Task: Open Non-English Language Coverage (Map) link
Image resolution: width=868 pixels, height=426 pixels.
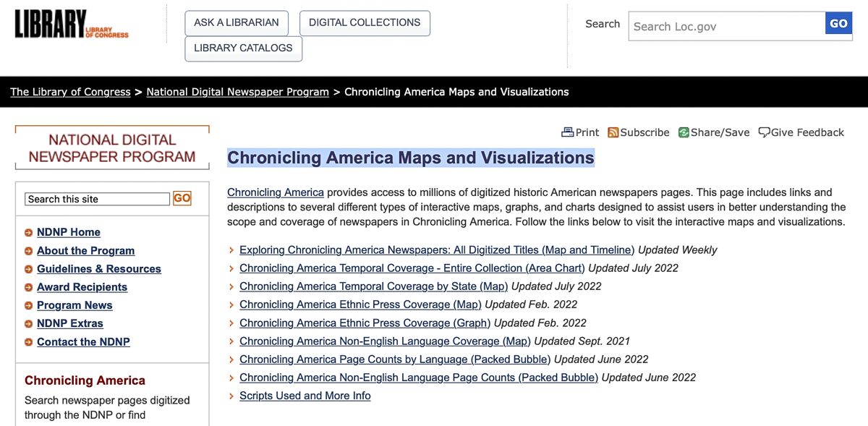Action: pyautogui.click(x=385, y=341)
